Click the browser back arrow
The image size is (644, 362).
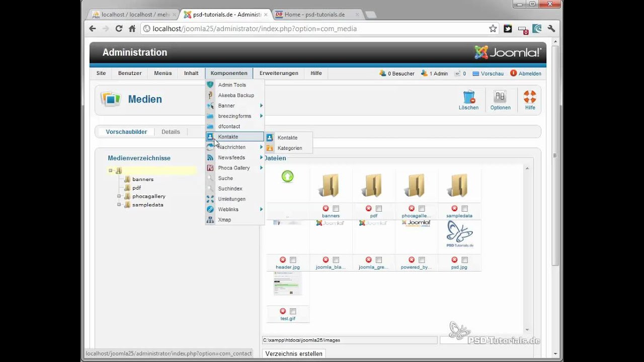click(93, 29)
